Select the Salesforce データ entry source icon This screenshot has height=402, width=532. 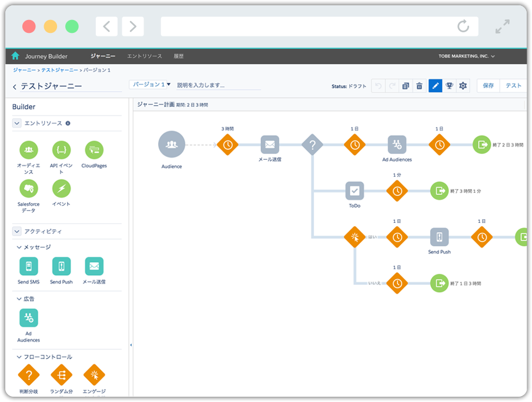29,189
